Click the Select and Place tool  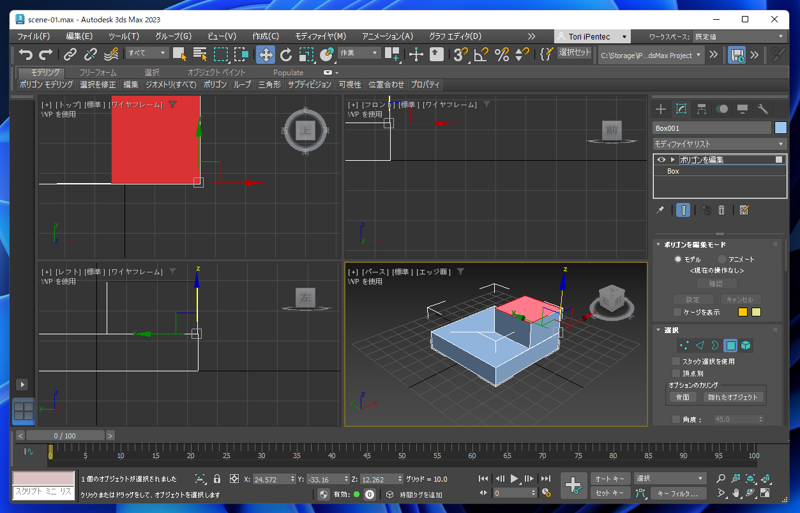327,54
